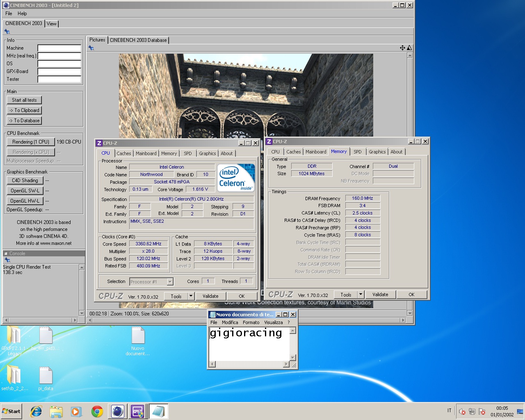Click the To Database button
525x420 pixels.
coord(24,121)
